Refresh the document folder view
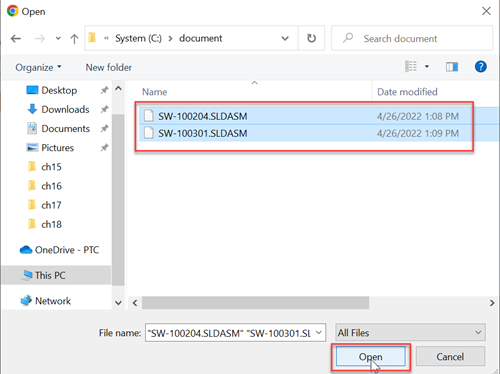Screen dimensions: 500x374 pos(311,38)
